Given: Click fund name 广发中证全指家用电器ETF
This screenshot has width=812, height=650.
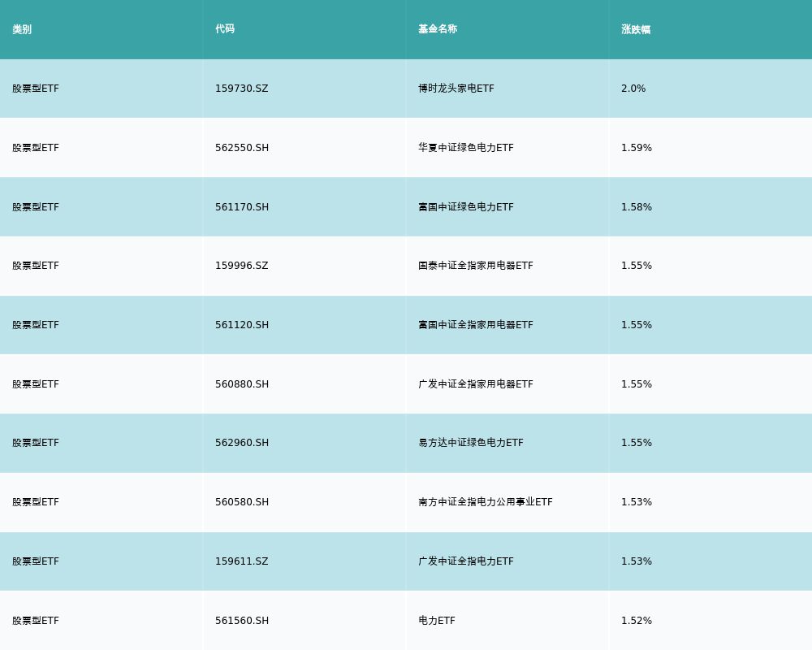Looking at the screenshot, I should click(476, 384).
